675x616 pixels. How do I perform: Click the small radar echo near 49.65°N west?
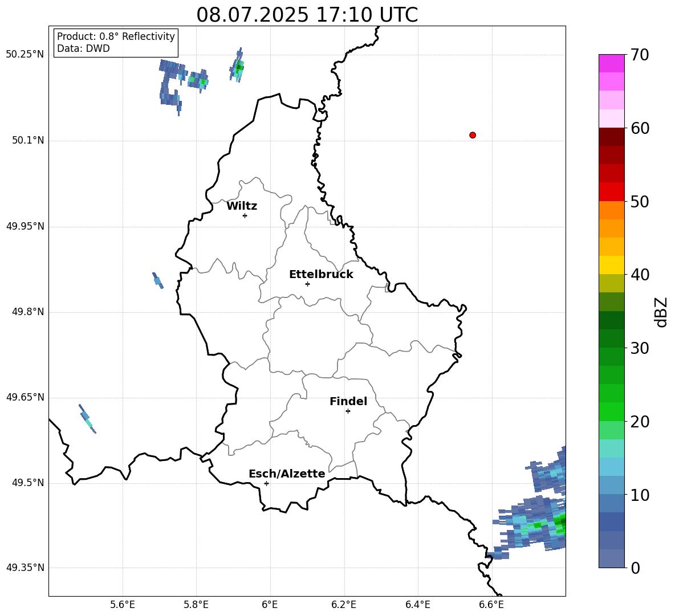click(87, 419)
